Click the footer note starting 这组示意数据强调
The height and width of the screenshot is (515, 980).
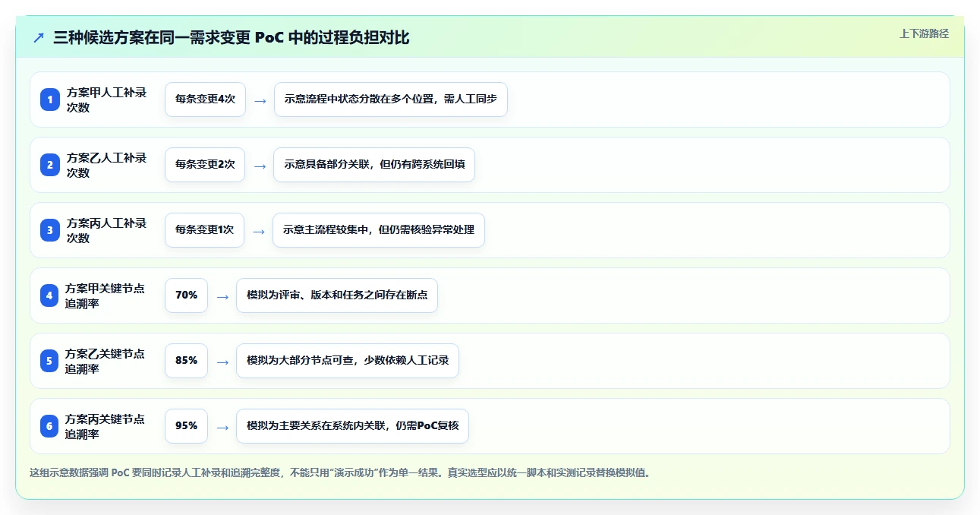[340, 472]
